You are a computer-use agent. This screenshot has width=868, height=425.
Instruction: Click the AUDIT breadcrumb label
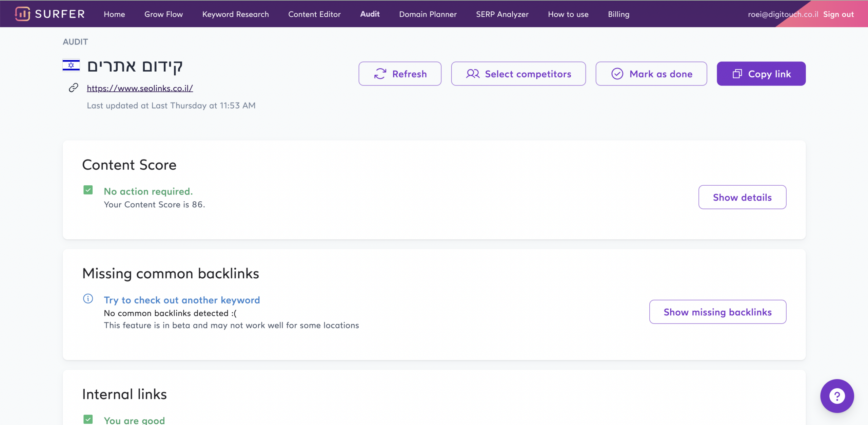75,42
